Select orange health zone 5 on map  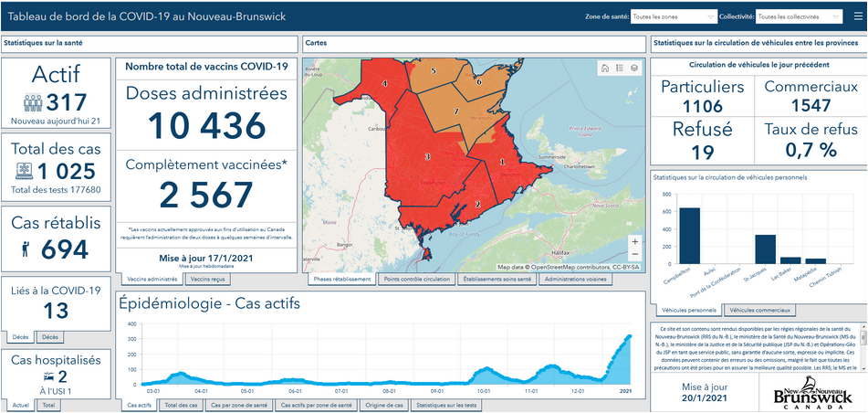coord(434,71)
